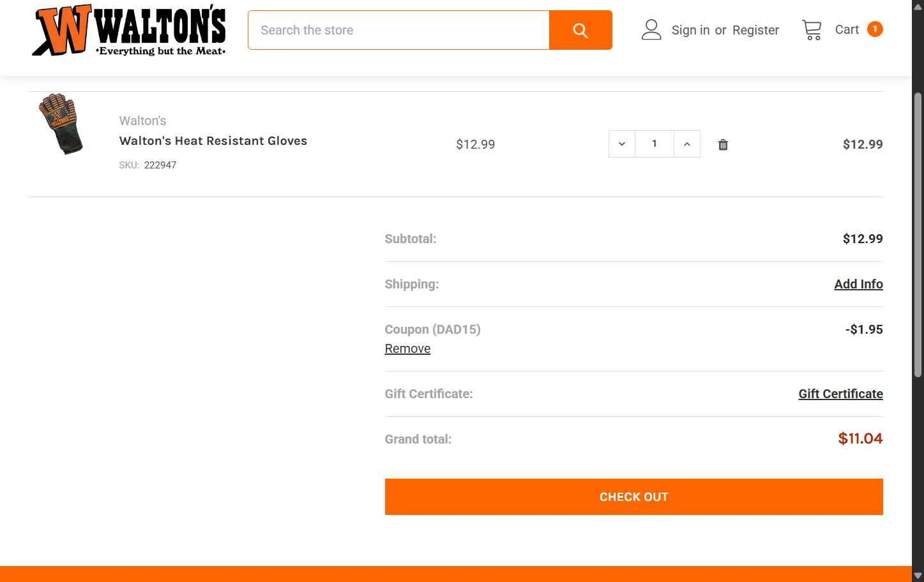Click the CHECK OUT button

pos(633,496)
